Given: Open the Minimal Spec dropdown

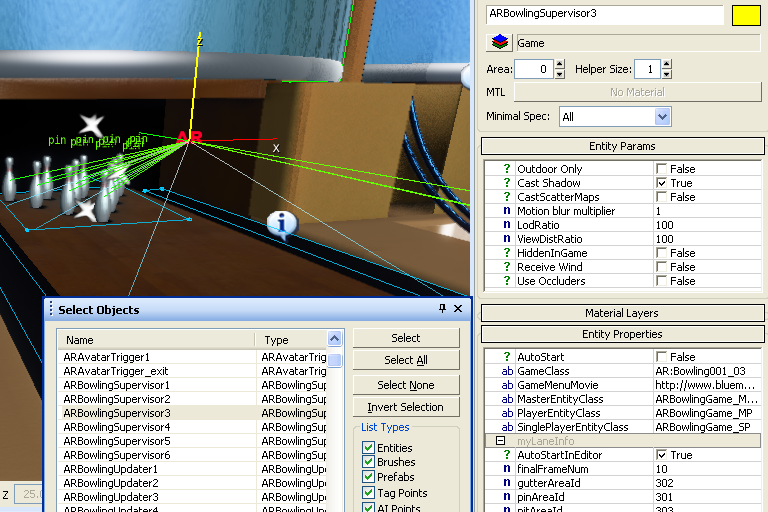Looking at the screenshot, I should [662, 117].
